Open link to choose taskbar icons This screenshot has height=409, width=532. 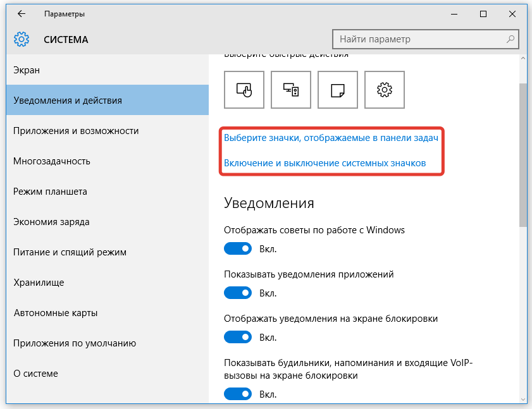(331, 137)
